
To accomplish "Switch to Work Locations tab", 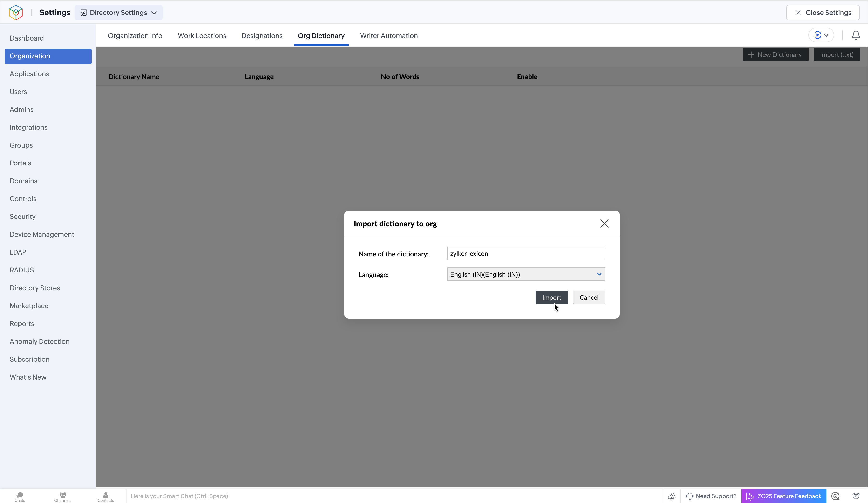I will click(x=202, y=35).
